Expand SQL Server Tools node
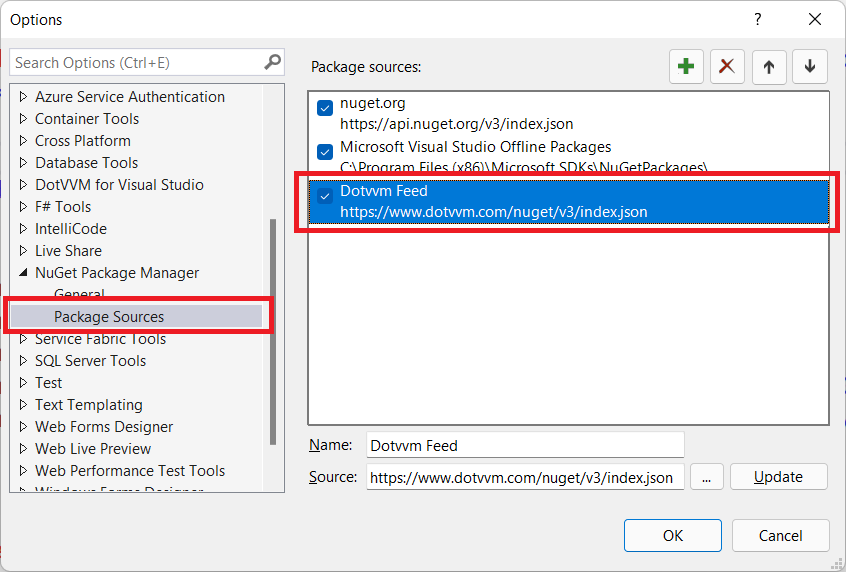The height and width of the screenshot is (572, 846). pyautogui.click(x=23, y=361)
